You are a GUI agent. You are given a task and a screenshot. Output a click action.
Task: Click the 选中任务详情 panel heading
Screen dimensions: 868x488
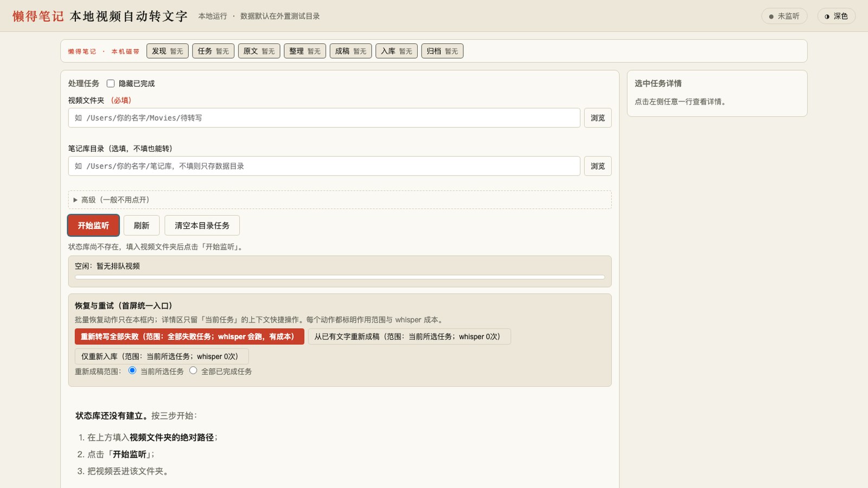[658, 84]
